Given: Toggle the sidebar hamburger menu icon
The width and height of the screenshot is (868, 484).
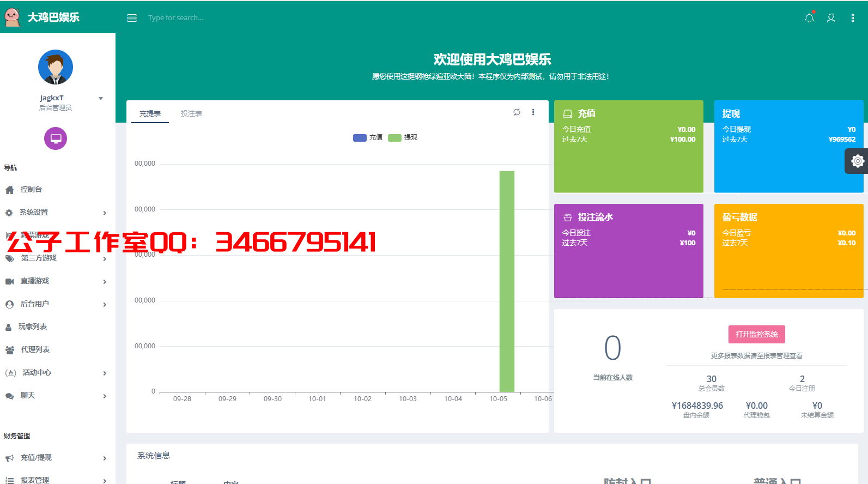Looking at the screenshot, I should coord(132,18).
